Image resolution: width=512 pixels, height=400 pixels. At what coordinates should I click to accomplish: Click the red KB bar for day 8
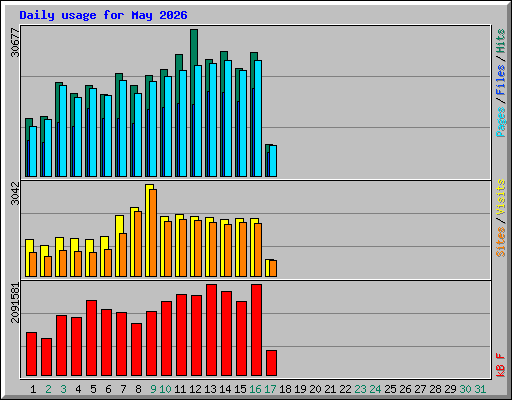[136, 349]
